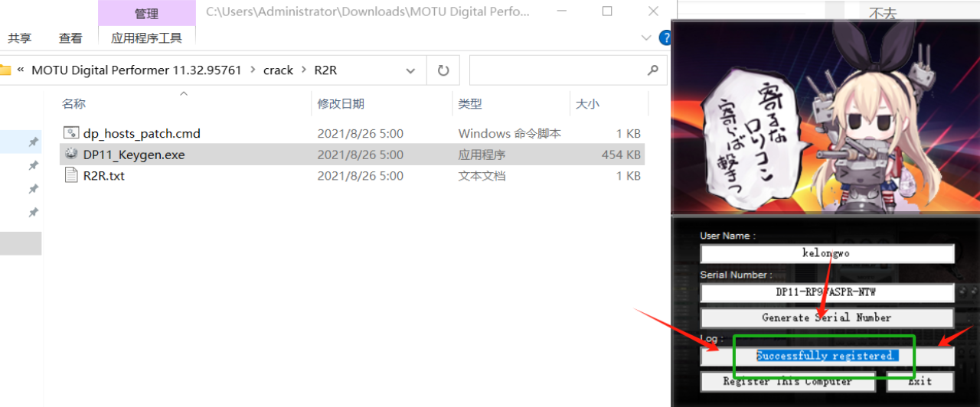Click the second quick access pin icon

[33, 165]
